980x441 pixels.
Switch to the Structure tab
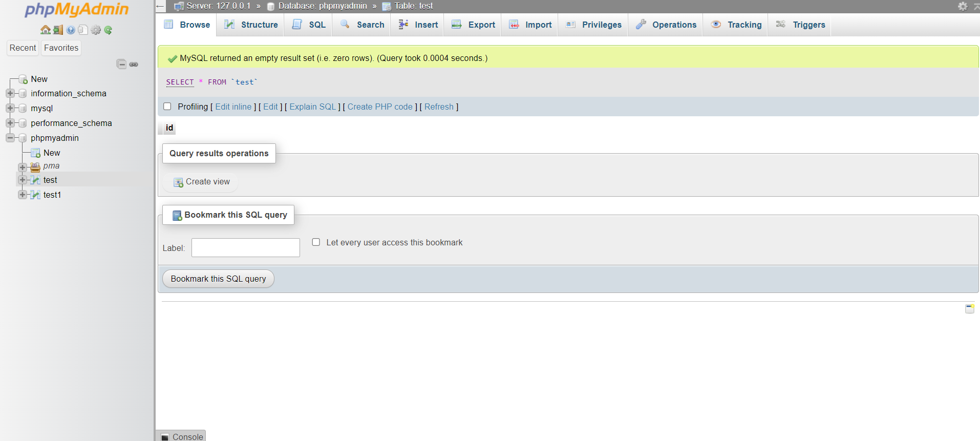(251, 25)
